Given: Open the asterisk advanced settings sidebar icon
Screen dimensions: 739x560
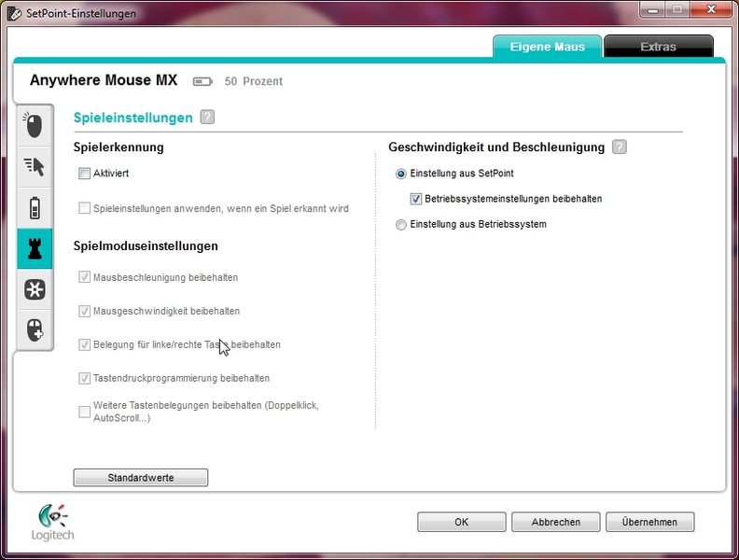Looking at the screenshot, I should click(x=34, y=289).
